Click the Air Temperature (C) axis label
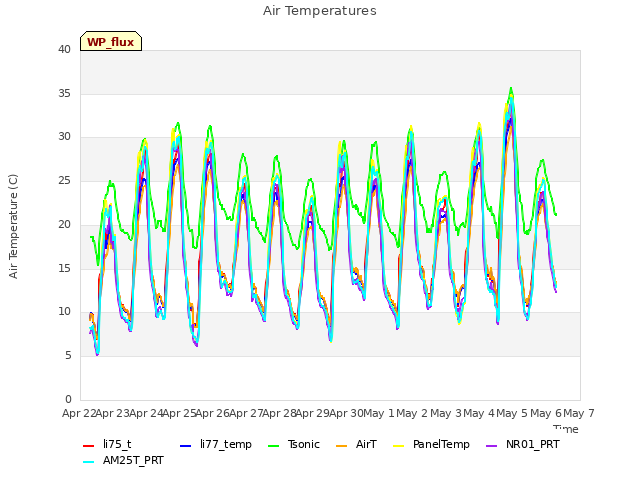 (x=13, y=226)
